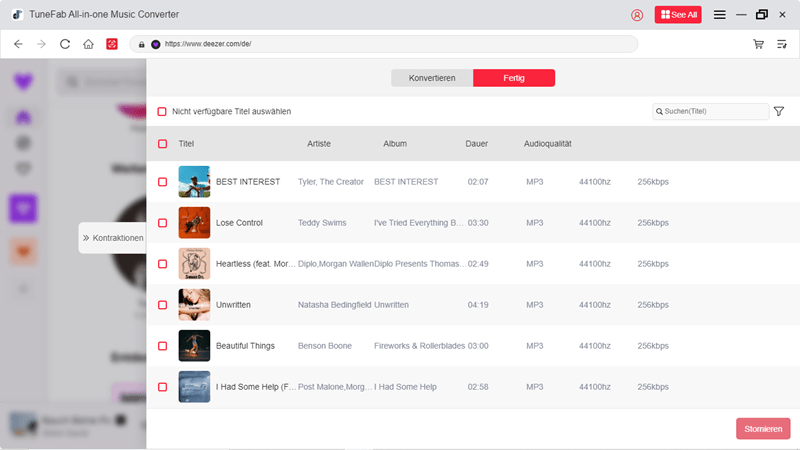This screenshot has width=800, height=450.
Task: Open the purple highlighted sidebar item
Action: [x=23, y=209]
